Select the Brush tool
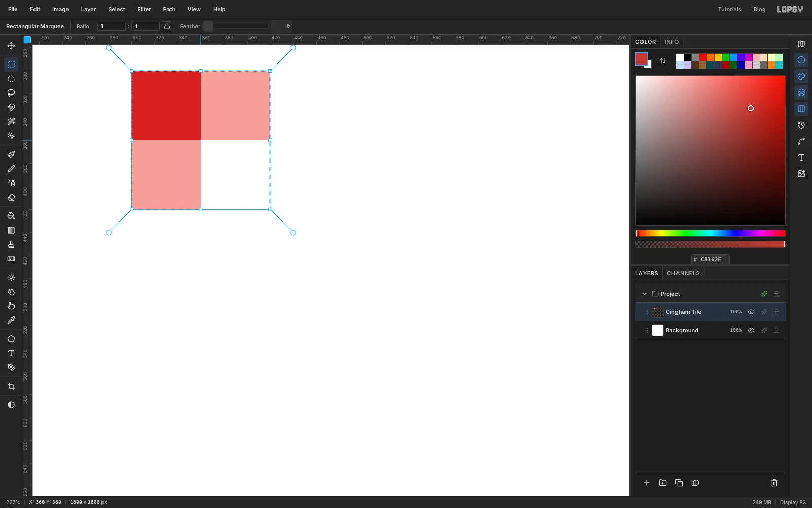This screenshot has height=508, width=812. click(x=11, y=154)
